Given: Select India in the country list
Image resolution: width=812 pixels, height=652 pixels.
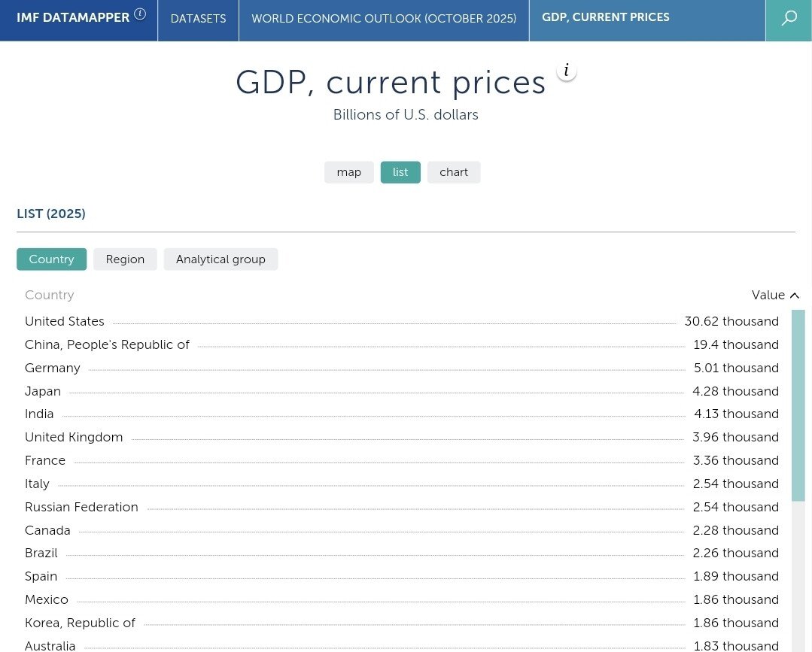Looking at the screenshot, I should coord(39,414).
